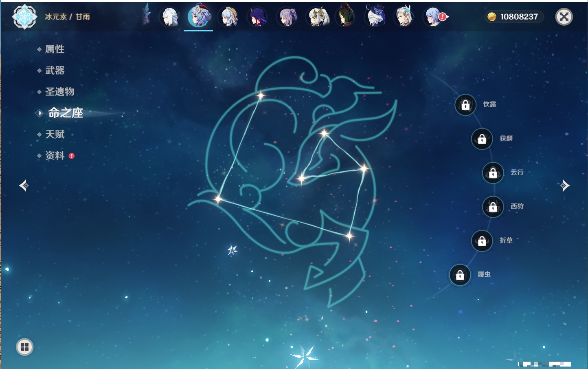The image size is (588, 369).
Task: Pick Keqing's purple-haired avatar
Action: click(287, 17)
